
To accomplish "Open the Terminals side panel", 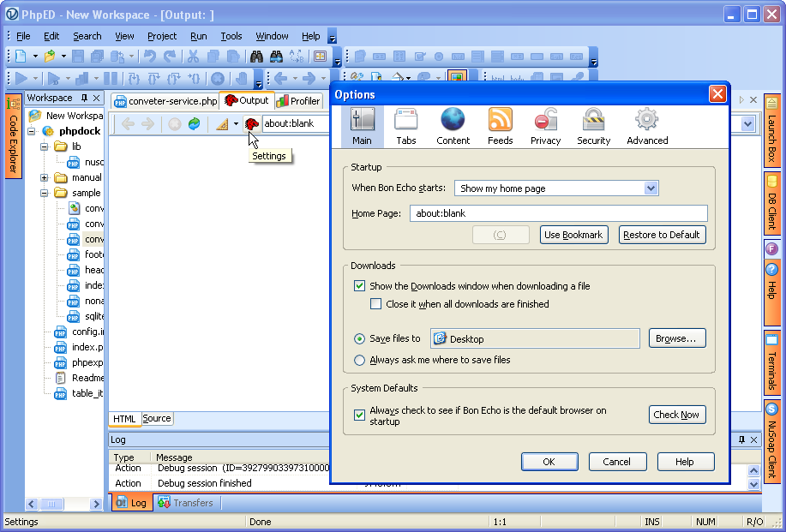I will click(x=772, y=362).
